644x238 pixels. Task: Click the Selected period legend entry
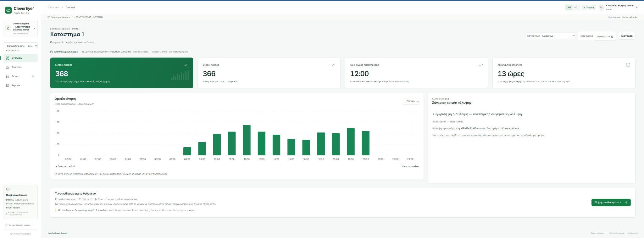(65, 166)
